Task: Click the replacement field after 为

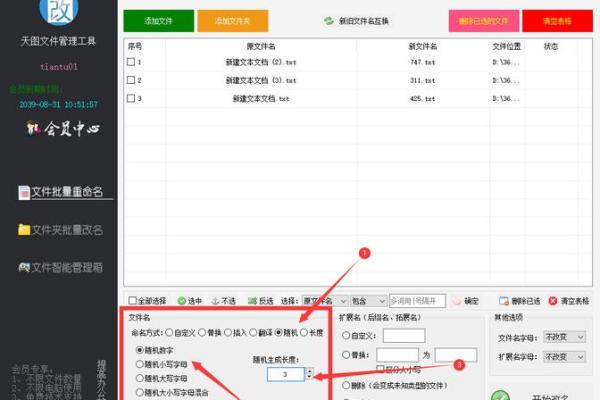Action: [455, 355]
